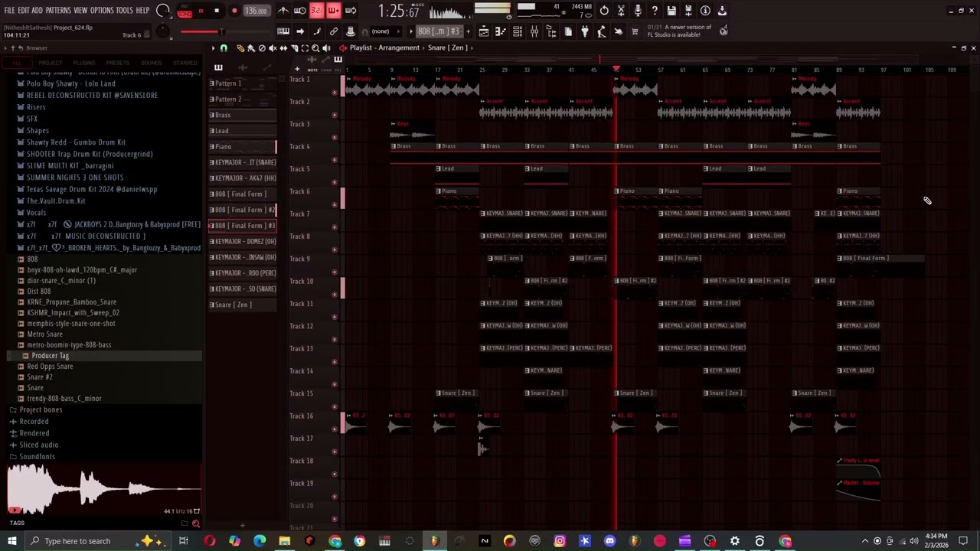Click the main volume knob
The image size is (980, 551).
[x=162, y=11]
